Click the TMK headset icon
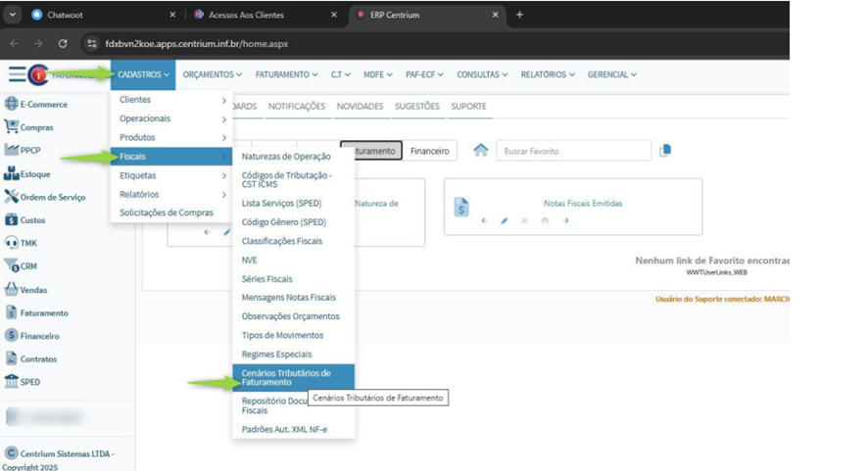Screen dimensions: 868x471 pyautogui.click(x=12, y=243)
